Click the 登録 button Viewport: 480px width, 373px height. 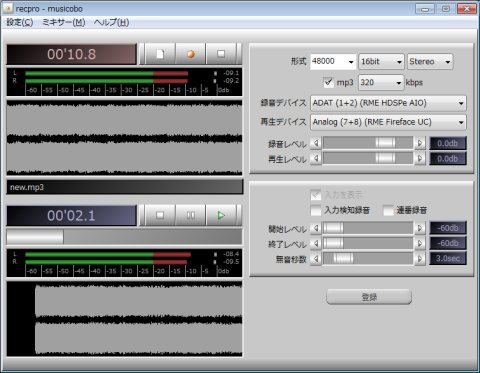click(369, 297)
